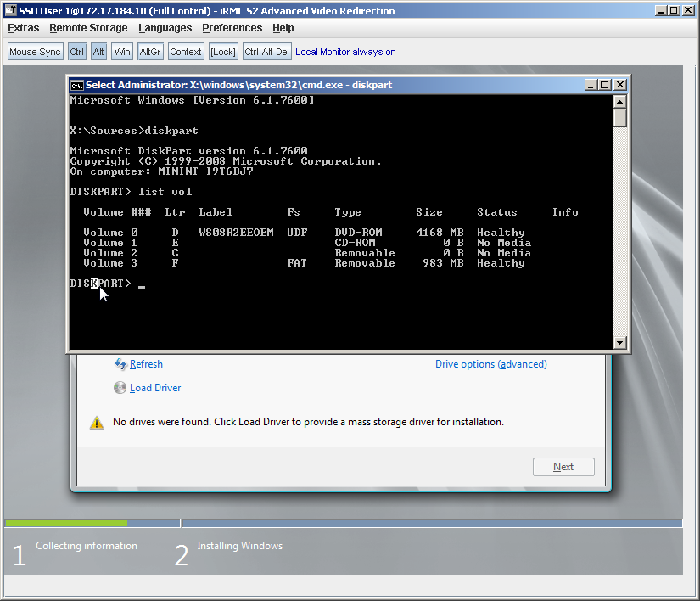700x601 pixels.
Task: Open the Help menu
Action: (283, 28)
